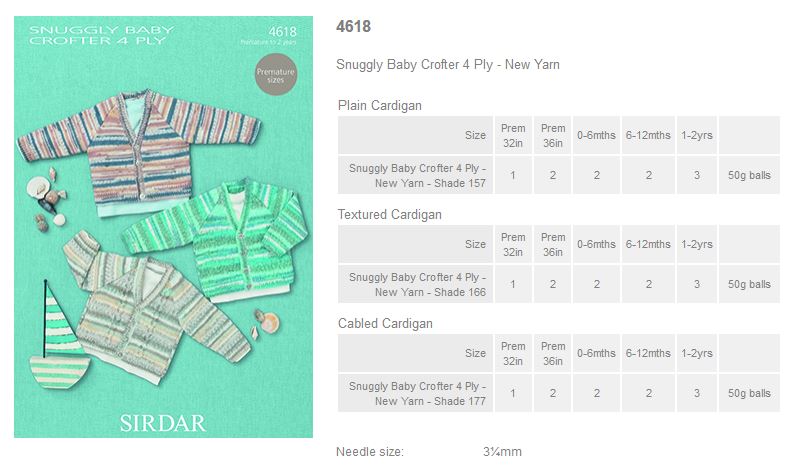Click the value 3 in the Shade 177 row
Screen dimensions: 797x468
pyautogui.click(x=697, y=393)
